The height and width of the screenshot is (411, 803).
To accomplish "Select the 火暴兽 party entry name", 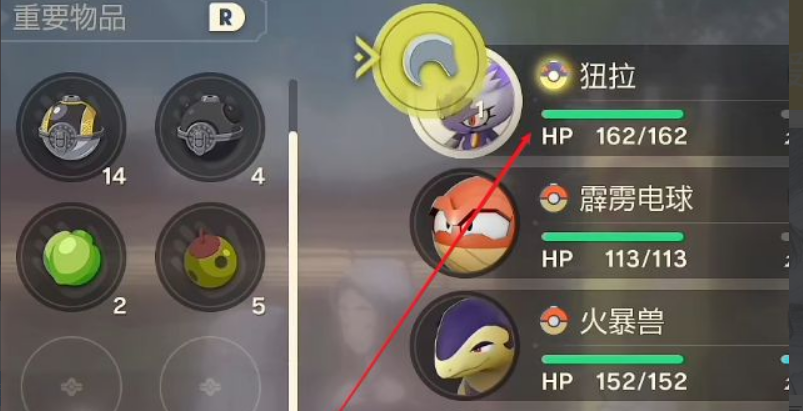I will click(x=622, y=322).
